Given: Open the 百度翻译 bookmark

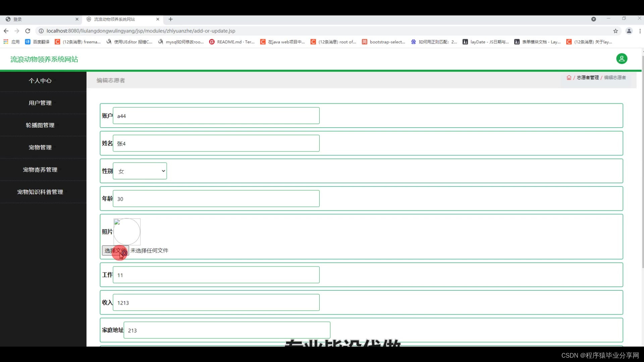Looking at the screenshot, I should point(37,42).
